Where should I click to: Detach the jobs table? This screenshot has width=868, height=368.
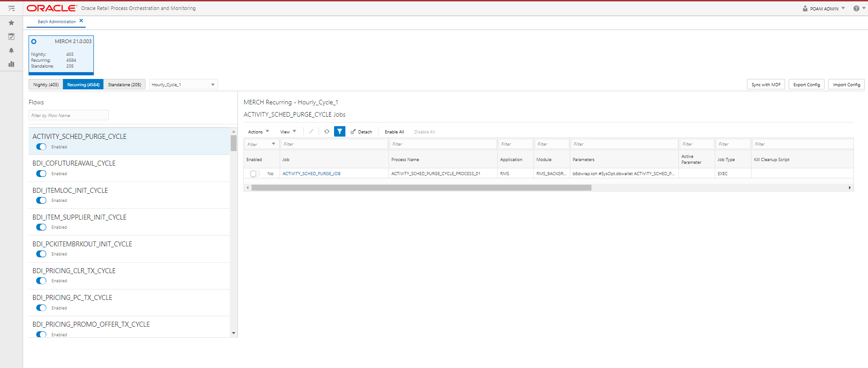coord(361,132)
